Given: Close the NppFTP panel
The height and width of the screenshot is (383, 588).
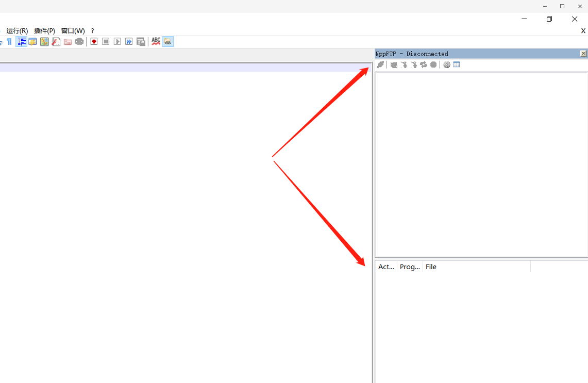Looking at the screenshot, I should click(583, 53).
